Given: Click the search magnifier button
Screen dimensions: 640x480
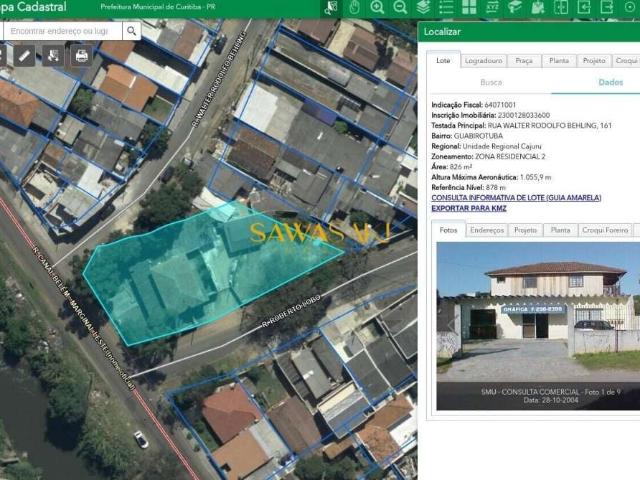Looking at the screenshot, I should click(131, 31).
